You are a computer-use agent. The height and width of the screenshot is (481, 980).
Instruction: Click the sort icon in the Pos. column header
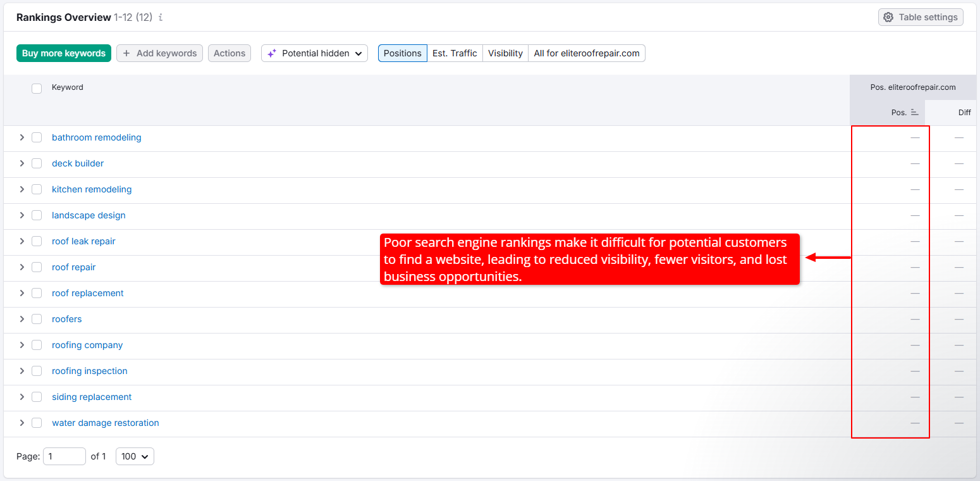pyautogui.click(x=914, y=113)
